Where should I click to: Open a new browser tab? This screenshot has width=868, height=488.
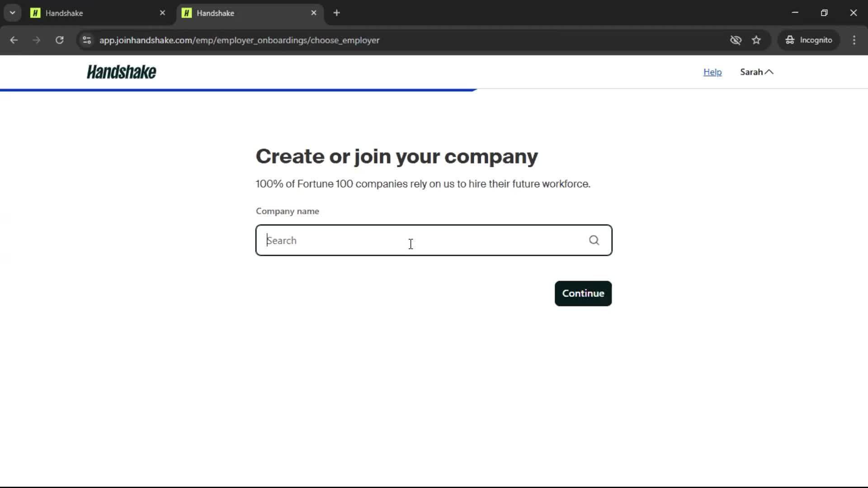point(336,13)
